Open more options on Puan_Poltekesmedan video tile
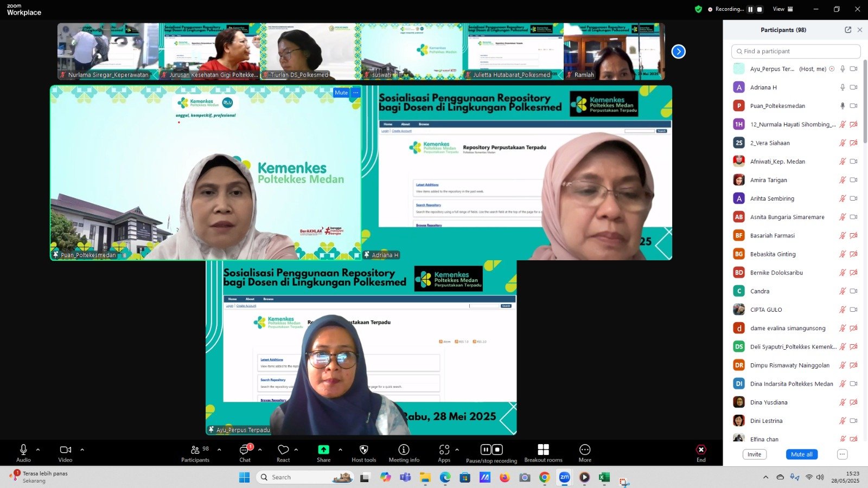This screenshot has width=868, height=488. (x=356, y=93)
